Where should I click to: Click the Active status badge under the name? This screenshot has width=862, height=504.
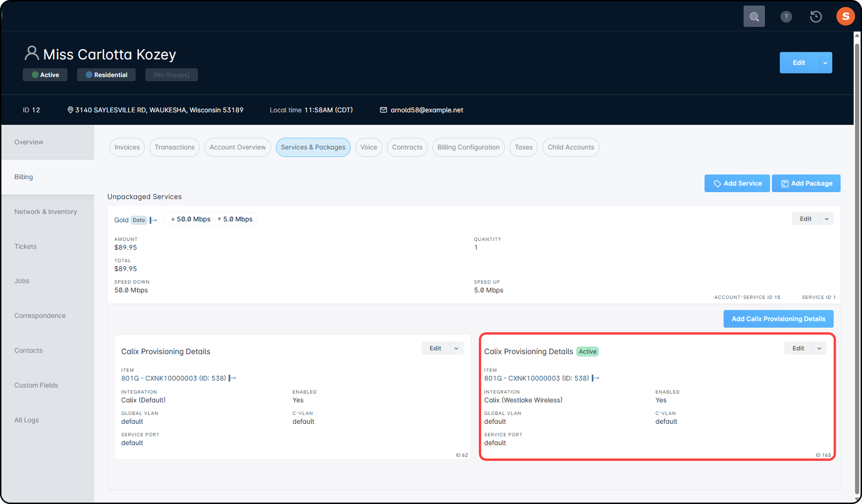[45, 75]
